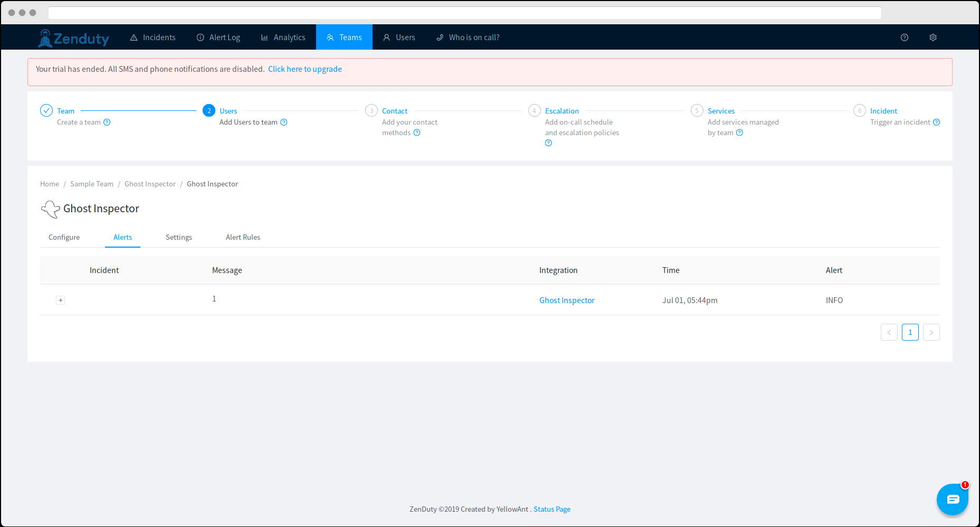Viewport: 980px width, 527px height.
Task: Open Analytics in navigation bar
Action: click(x=283, y=37)
